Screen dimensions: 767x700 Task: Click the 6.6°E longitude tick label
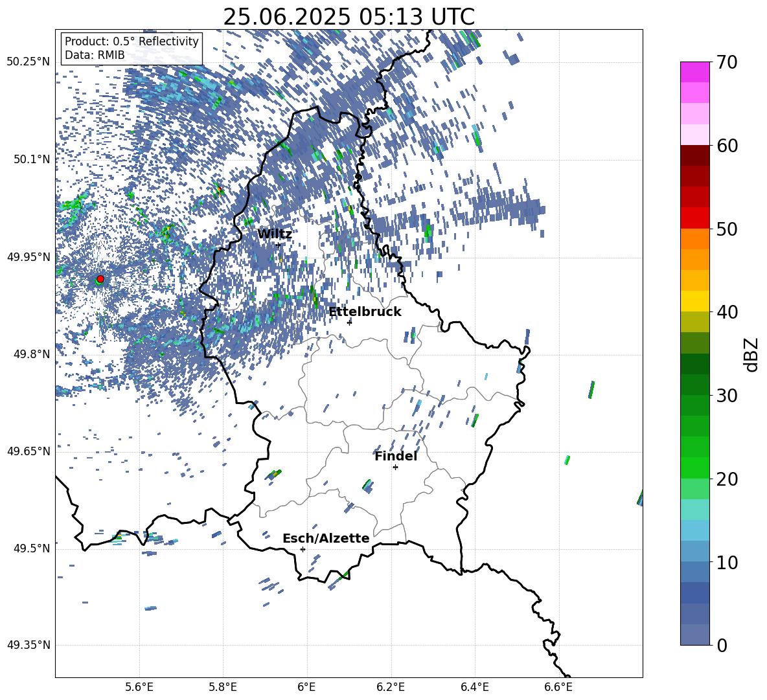pos(558,687)
